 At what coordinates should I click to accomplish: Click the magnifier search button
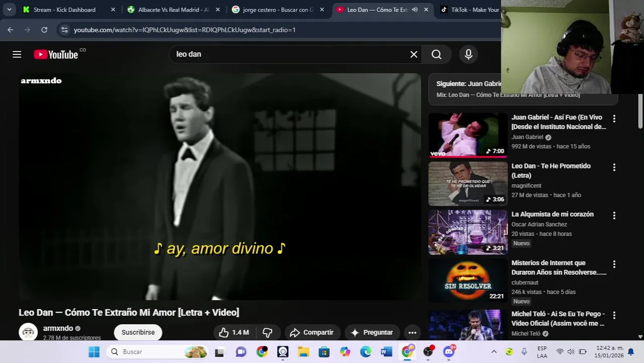pos(436,54)
